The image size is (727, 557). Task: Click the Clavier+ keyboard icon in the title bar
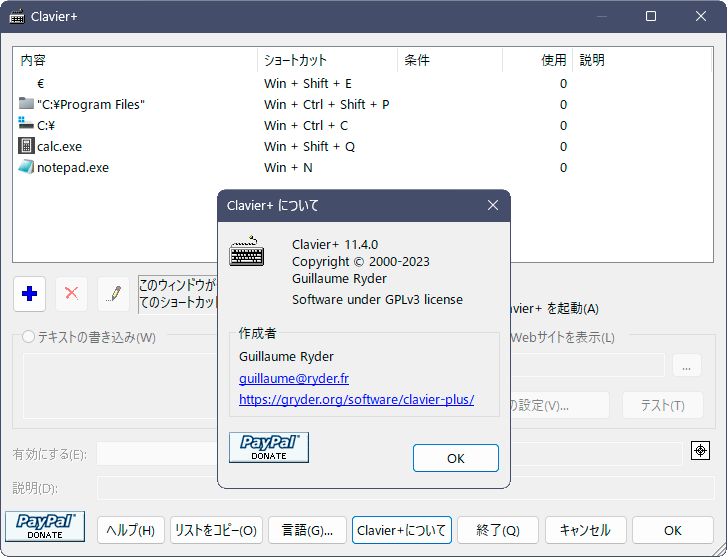17,17
